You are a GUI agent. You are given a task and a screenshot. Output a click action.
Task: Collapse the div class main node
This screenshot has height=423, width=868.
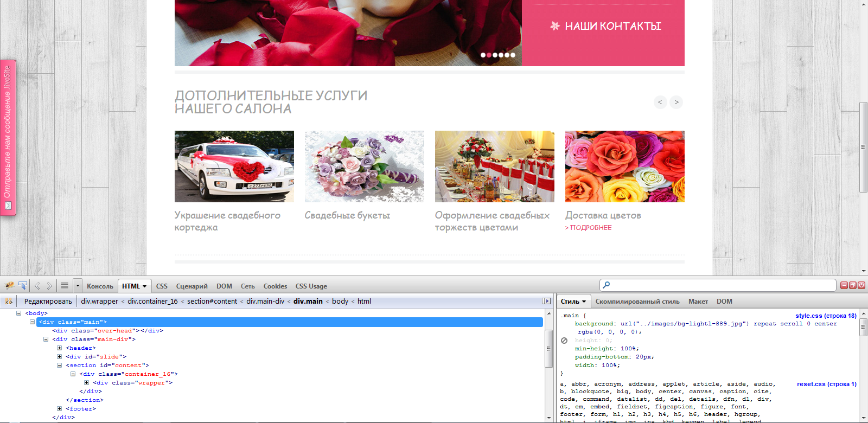point(32,322)
